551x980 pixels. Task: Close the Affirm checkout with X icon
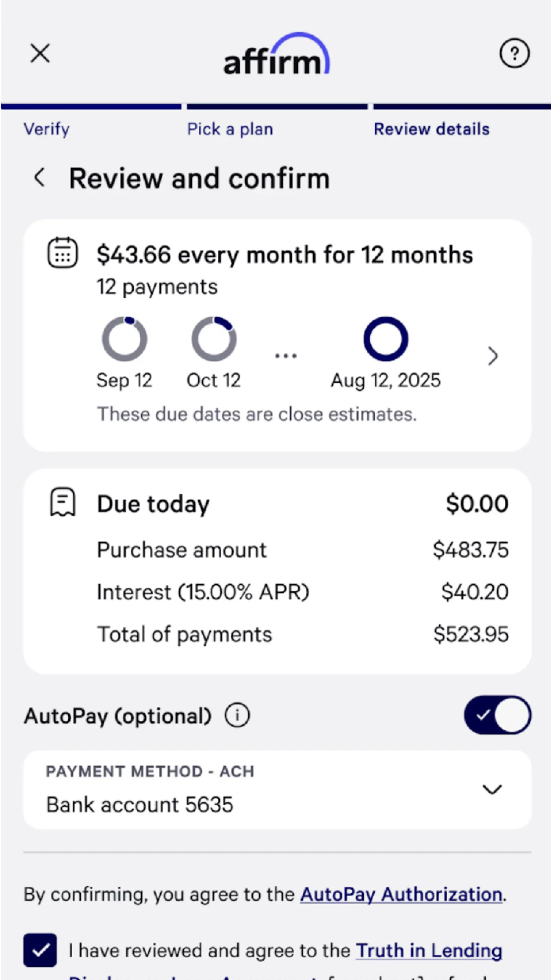coord(40,53)
